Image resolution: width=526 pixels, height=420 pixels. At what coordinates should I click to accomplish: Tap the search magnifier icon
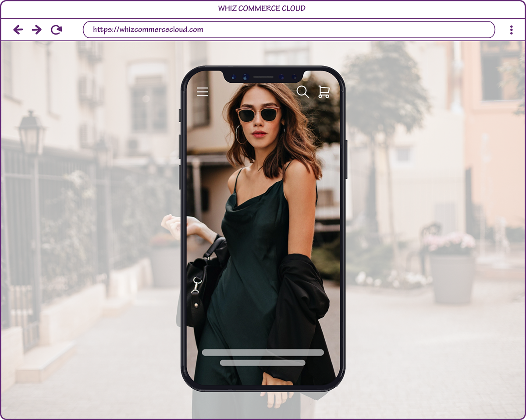302,92
